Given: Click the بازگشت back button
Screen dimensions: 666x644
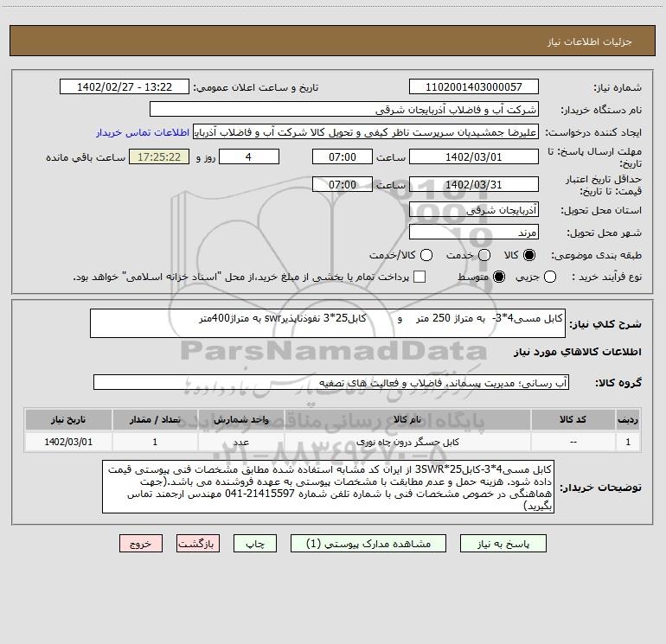Looking at the screenshot, I should (x=198, y=544).
